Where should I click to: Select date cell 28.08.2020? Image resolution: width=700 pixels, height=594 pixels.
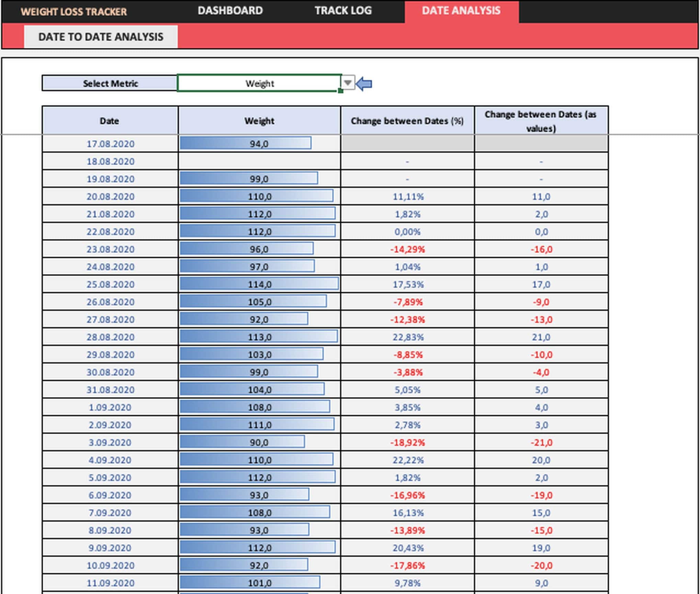point(110,337)
